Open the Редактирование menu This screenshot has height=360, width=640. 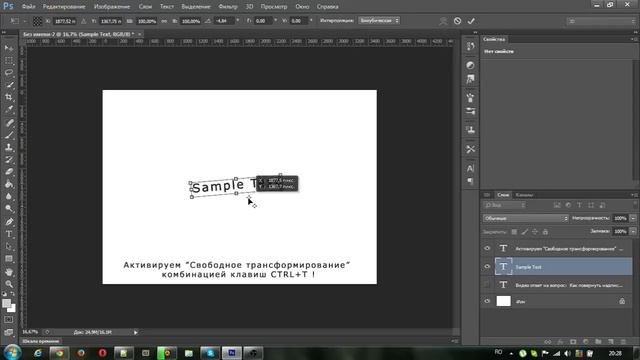64,7
